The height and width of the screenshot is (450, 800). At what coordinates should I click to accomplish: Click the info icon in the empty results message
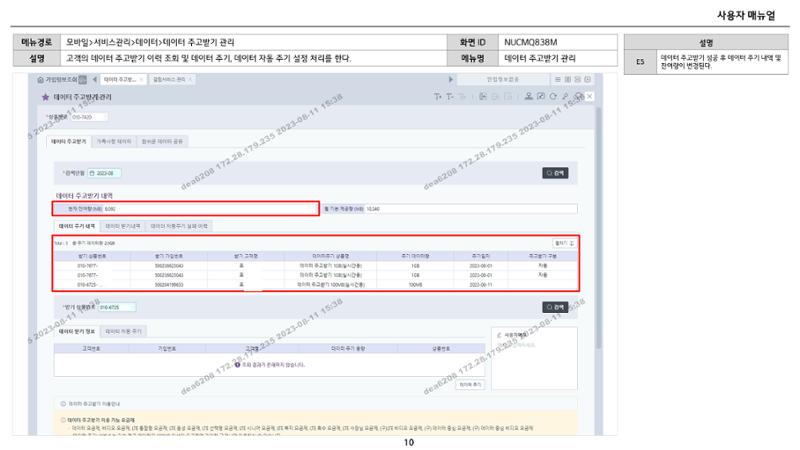pyautogui.click(x=237, y=365)
